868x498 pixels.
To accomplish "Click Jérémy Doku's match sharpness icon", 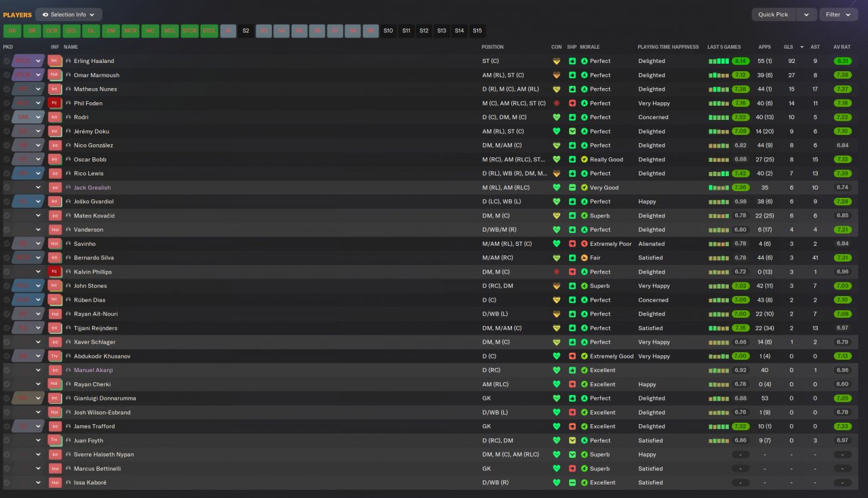I will point(572,131).
